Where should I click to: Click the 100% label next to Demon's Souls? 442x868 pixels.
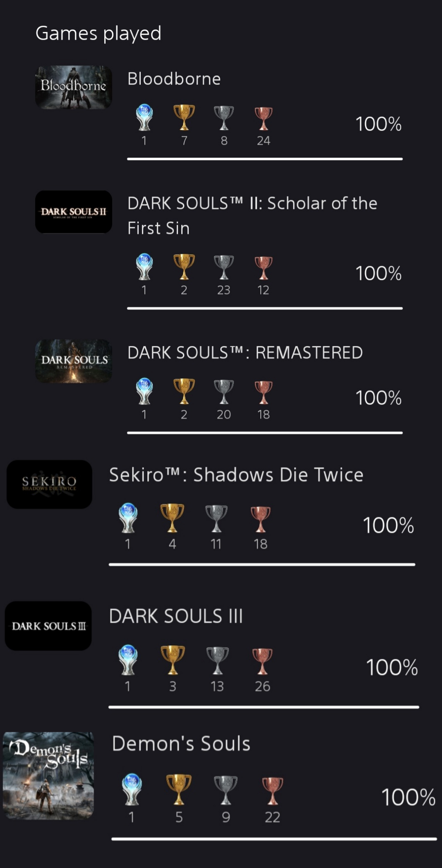(408, 798)
